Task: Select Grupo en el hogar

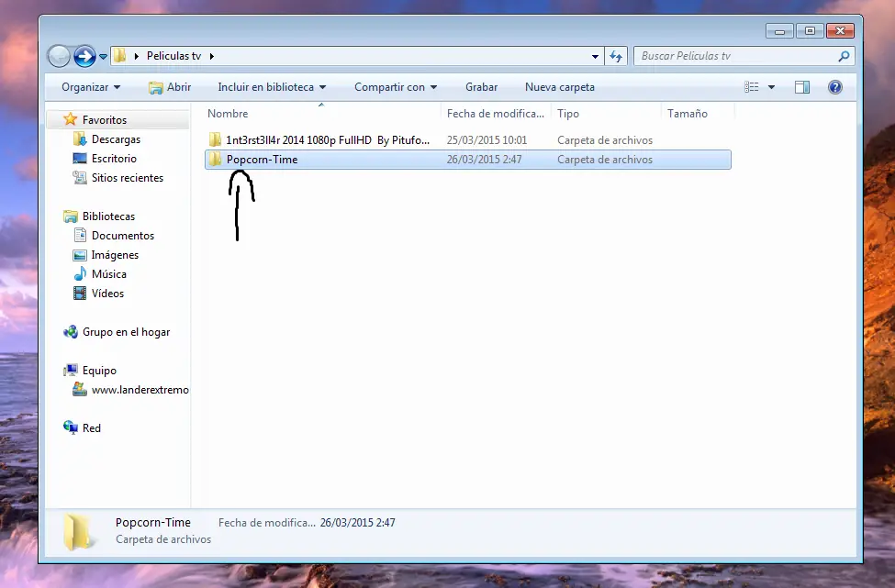Action: pyautogui.click(x=126, y=332)
